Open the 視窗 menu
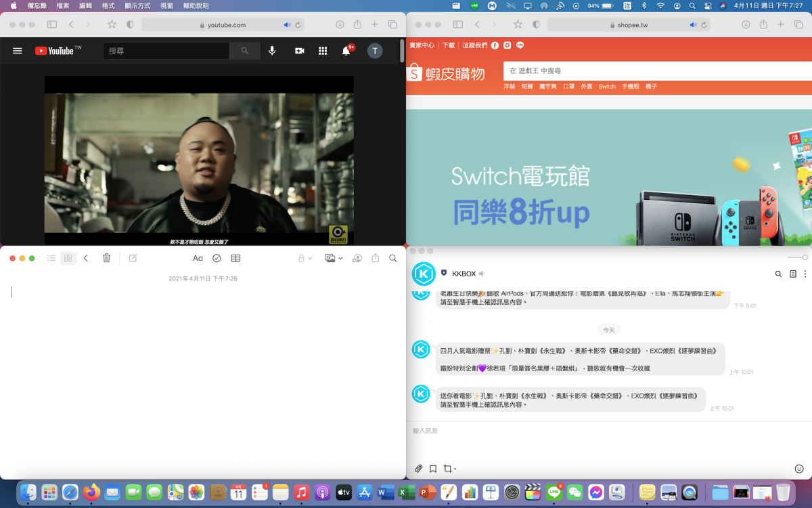Viewport: 812px width, 508px height. click(x=166, y=5)
